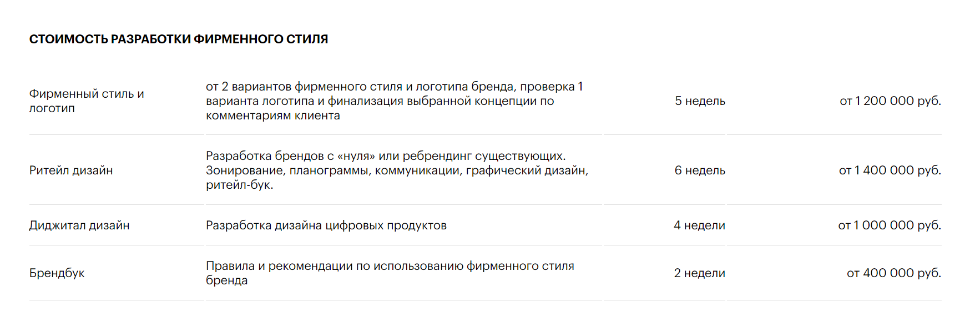Click "Разработка дизайна цифровых продуктов" description

326,225
